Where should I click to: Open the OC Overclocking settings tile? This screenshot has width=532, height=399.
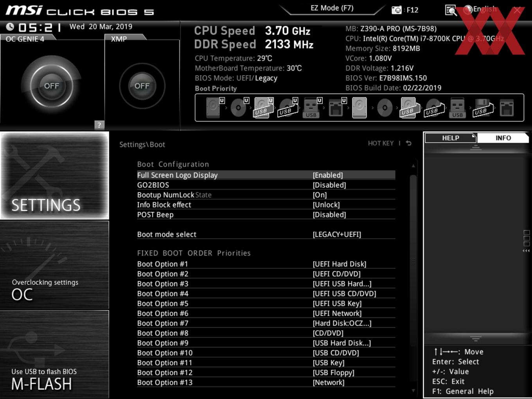55,265
